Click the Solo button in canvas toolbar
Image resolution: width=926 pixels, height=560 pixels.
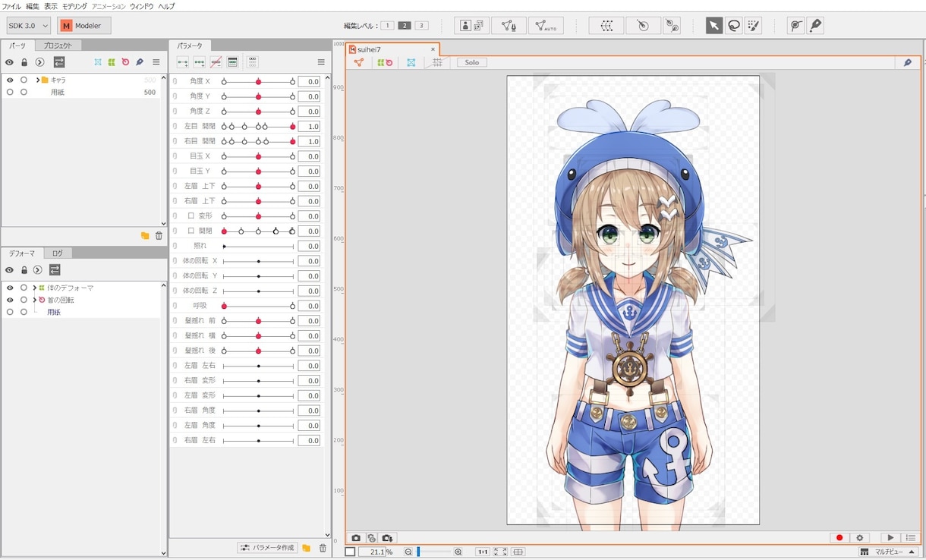(x=472, y=62)
